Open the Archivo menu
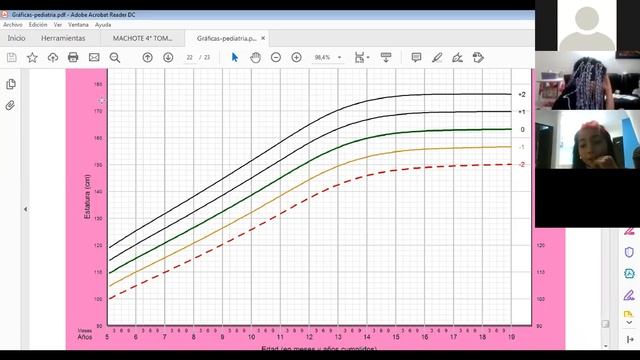Screen dimensions: 640x360 tap(13, 25)
